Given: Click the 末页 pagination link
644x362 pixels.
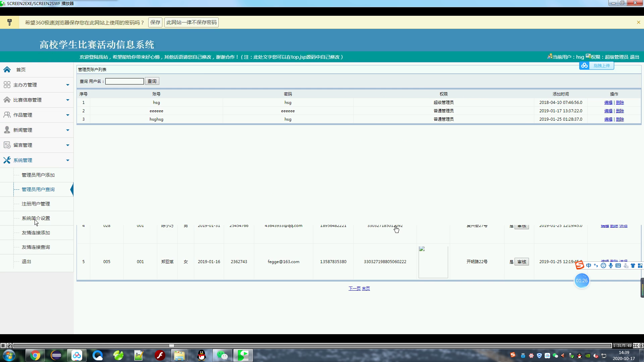Looking at the screenshot, I should point(366,289).
